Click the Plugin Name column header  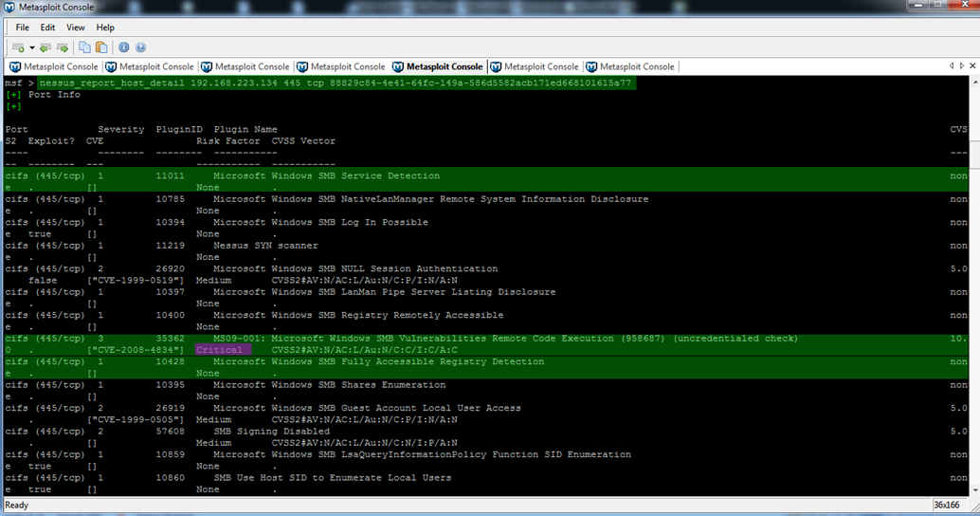click(x=245, y=129)
